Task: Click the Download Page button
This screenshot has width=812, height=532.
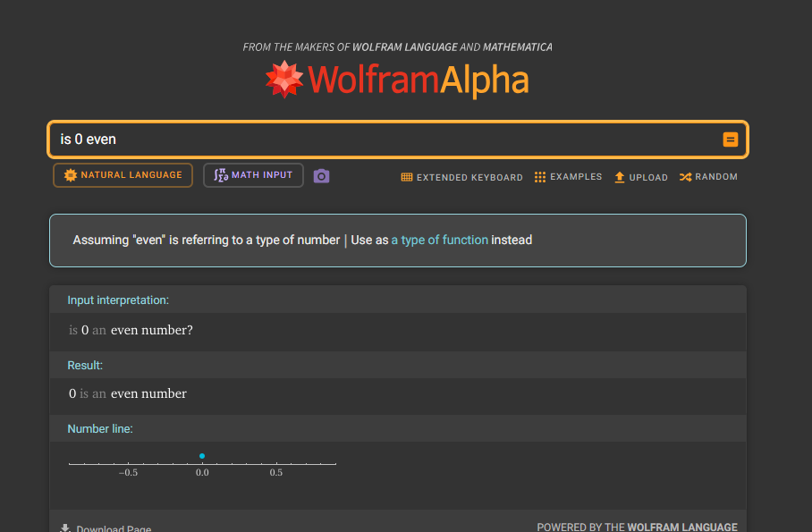Action: 106,528
